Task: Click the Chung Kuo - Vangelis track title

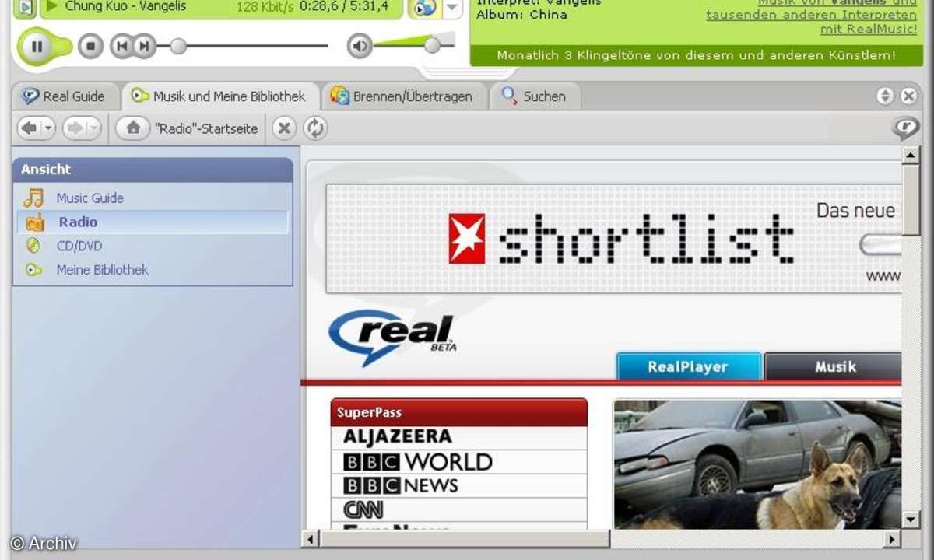Action: click(x=125, y=6)
